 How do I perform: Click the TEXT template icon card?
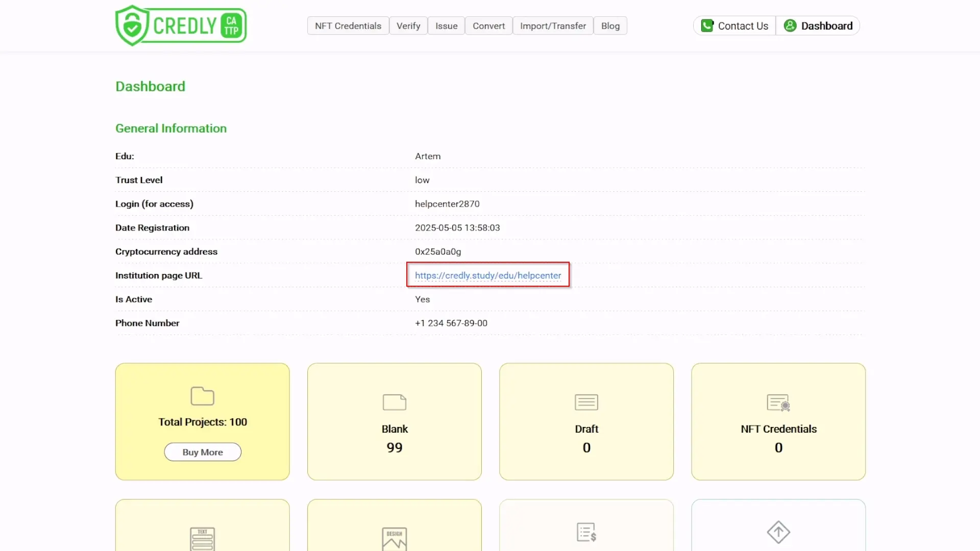pyautogui.click(x=203, y=525)
